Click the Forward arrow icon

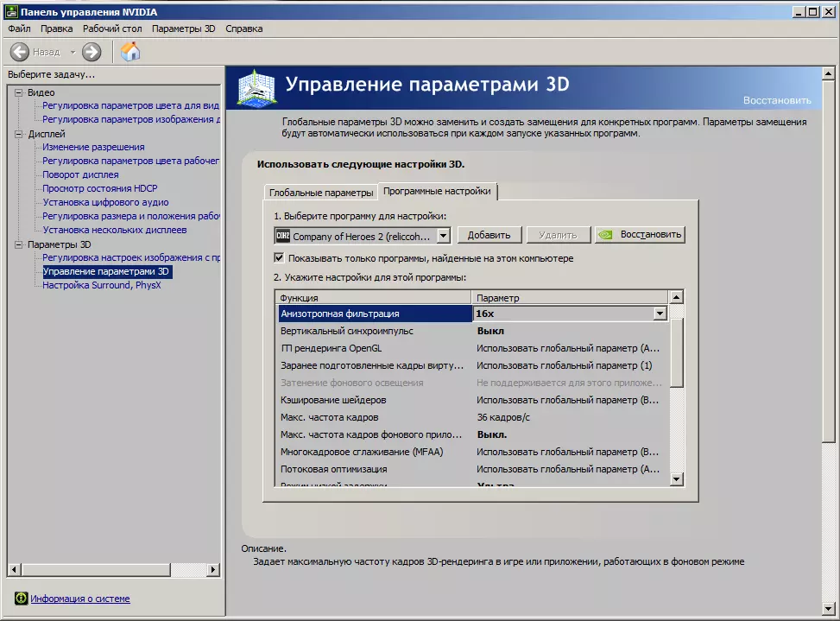[92, 52]
